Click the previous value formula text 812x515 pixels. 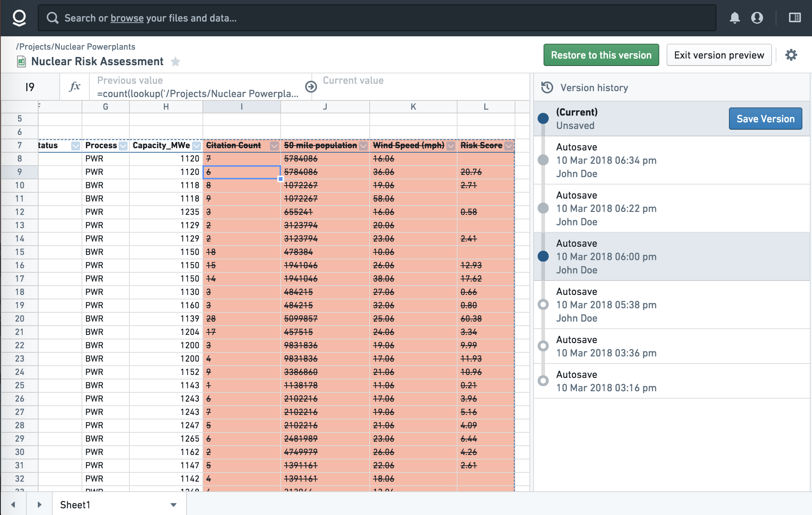coord(198,94)
